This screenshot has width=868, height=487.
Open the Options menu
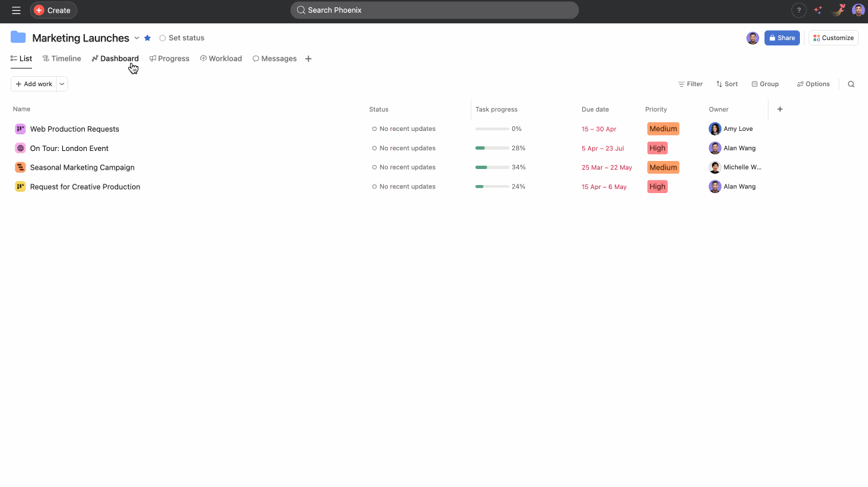point(813,84)
